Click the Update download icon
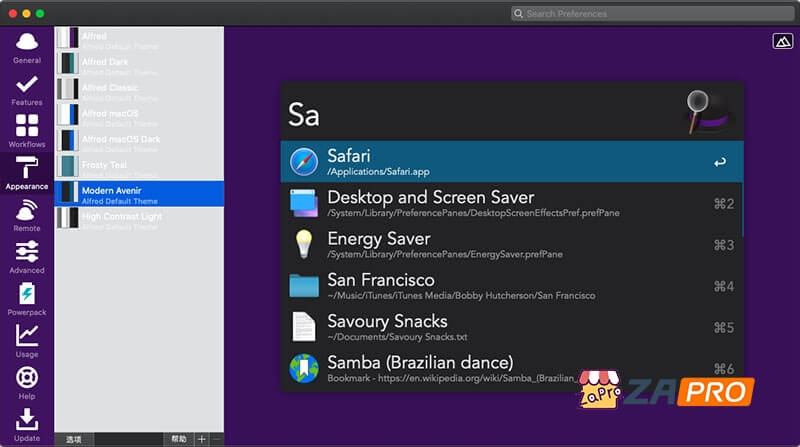Viewport: 800px width, 447px height. (x=27, y=424)
